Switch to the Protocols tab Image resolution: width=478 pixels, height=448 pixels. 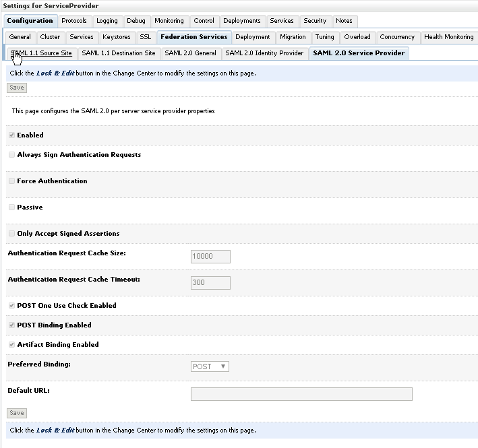coord(74,21)
